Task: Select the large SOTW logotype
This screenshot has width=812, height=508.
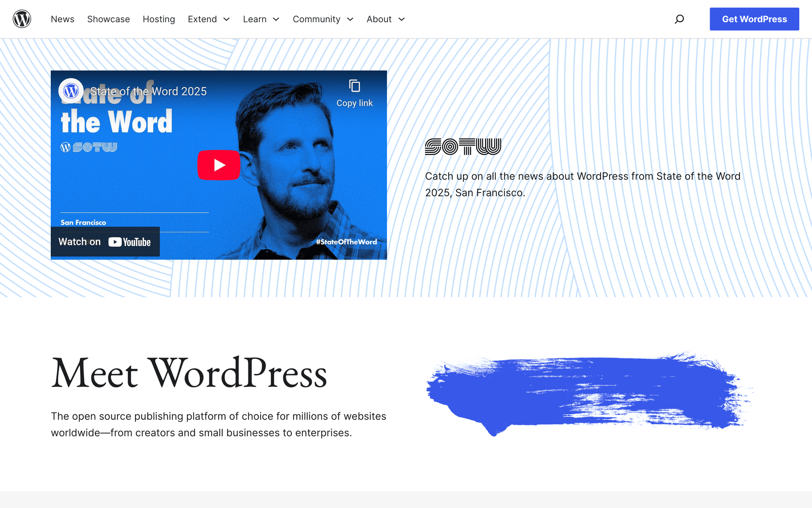Action: (x=463, y=146)
